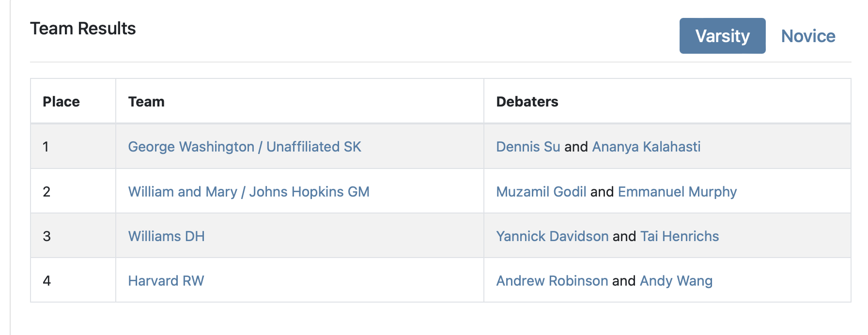This screenshot has height=335, width=868.
Task: Switch to the Varsity tab
Action: click(722, 36)
